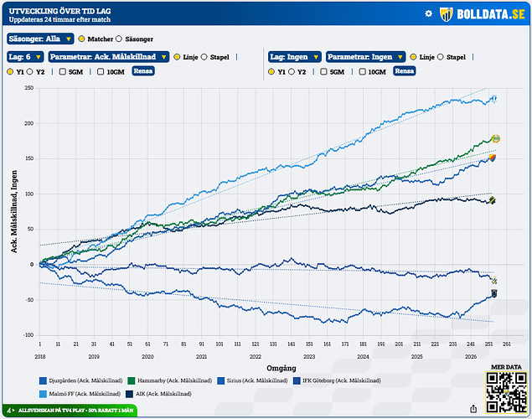Select right panel Y1 axis radio

271,71
